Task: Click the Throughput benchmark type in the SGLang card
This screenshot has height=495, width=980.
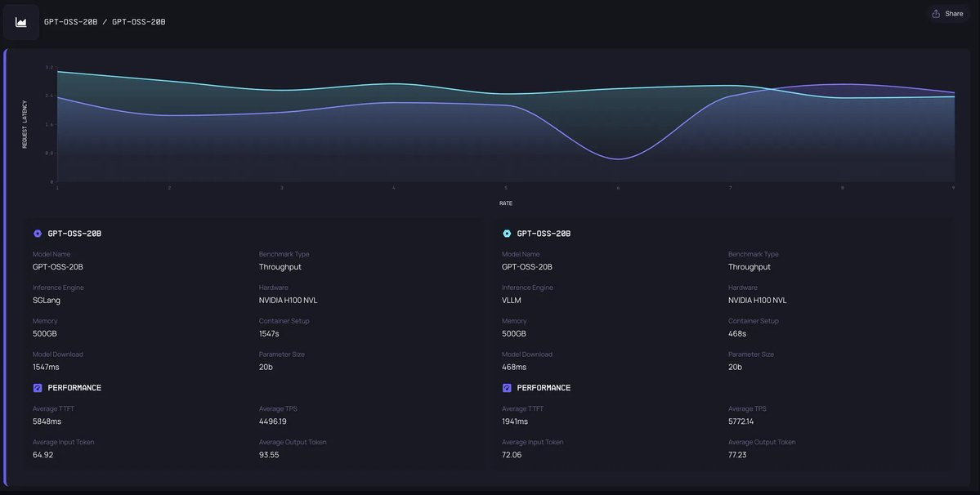Action: pos(280,266)
